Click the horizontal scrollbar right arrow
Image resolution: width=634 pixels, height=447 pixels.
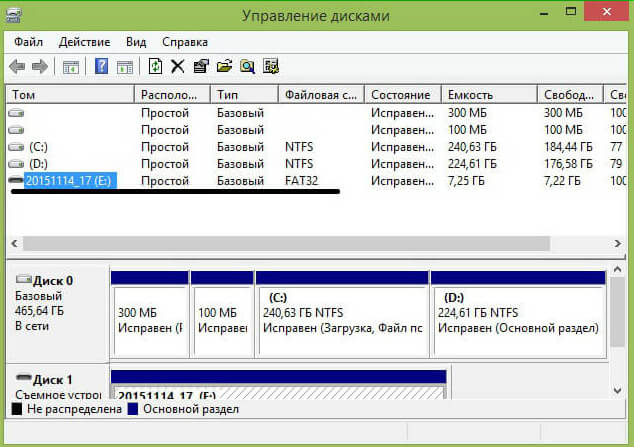[x=618, y=244]
